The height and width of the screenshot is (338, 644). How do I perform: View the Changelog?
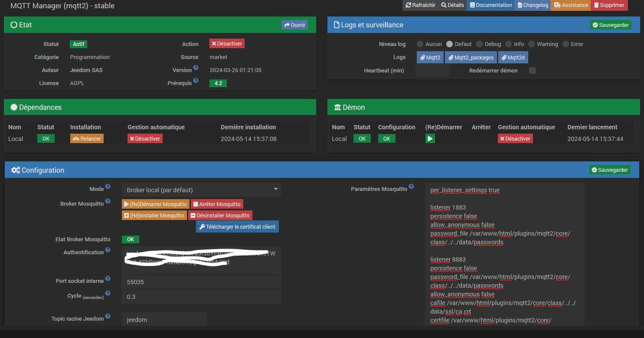[533, 5]
